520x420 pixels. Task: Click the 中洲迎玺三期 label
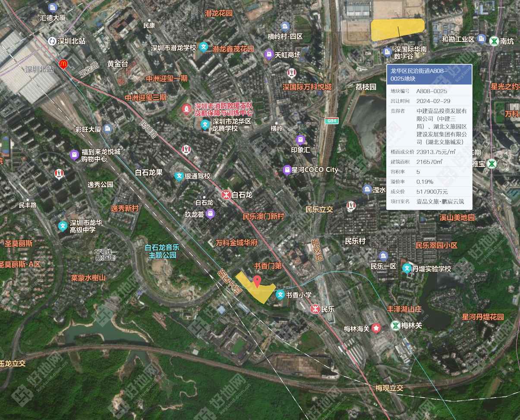[x=145, y=97]
